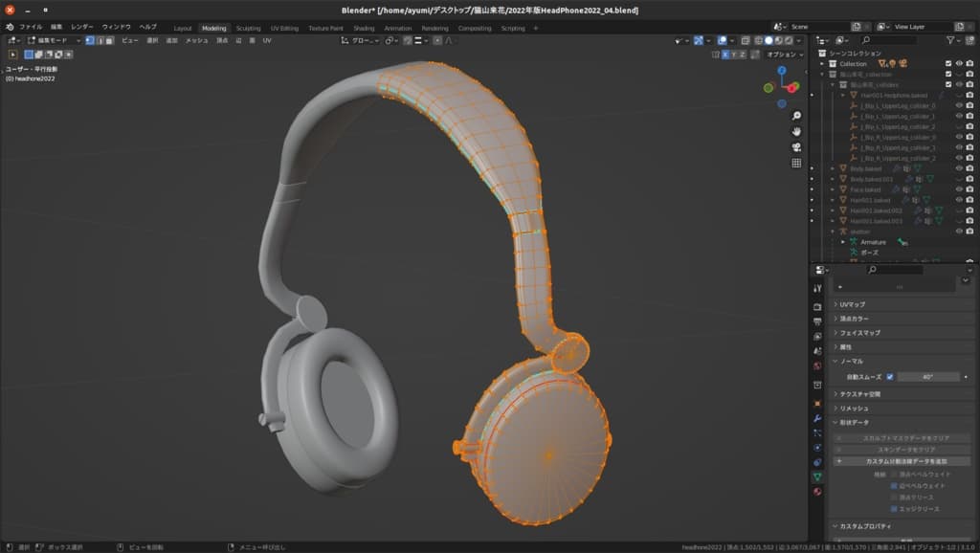This screenshot has height=553, width=980.
Task: Expand the UVマップ panel
Action: pos(852,304)
